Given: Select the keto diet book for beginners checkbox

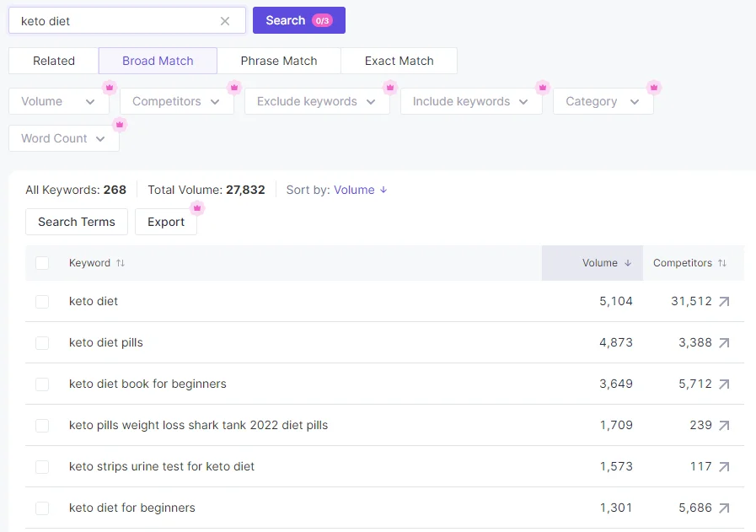Looking at the screenshot, I should (42, 384).
